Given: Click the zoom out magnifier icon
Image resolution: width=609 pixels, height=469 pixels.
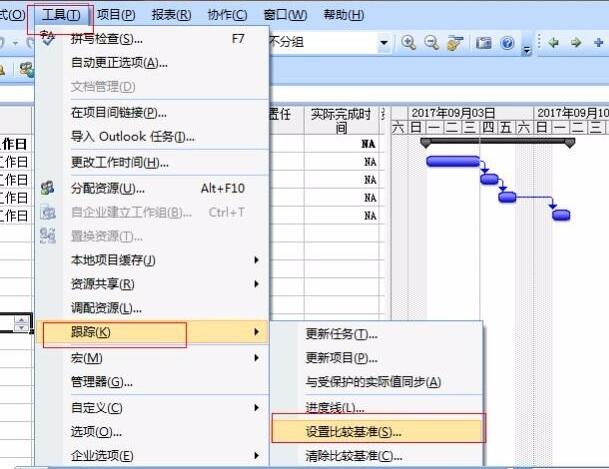Looking at the screenshot, I should 432,42.
